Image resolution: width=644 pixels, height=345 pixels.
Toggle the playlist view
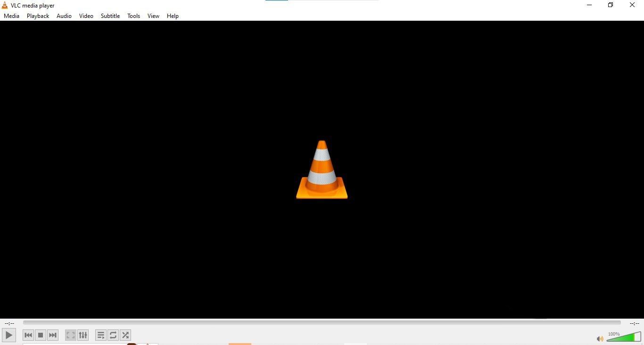pyautogui.click(x=101, y=335)
